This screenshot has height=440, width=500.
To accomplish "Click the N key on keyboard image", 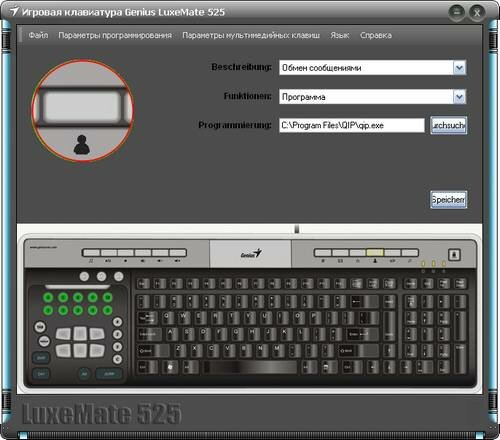I will 262,350.
